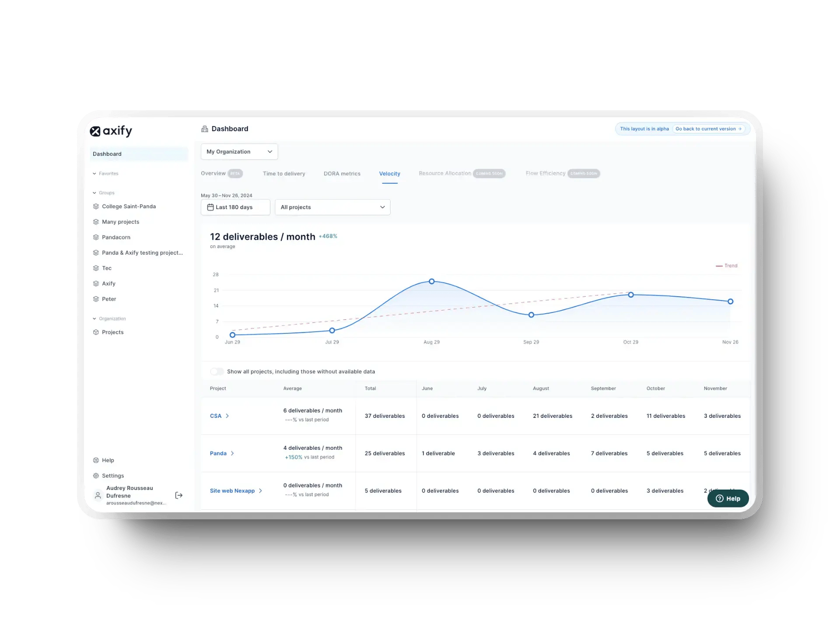The width and height of the screenshot is (840, 630).
Task: Select the College Saint-Panda group icon
Action: coord(96,206)
